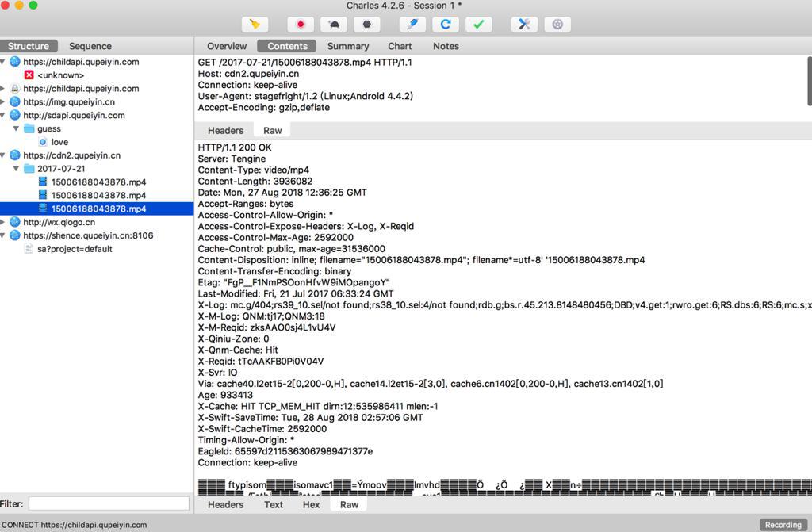Viewport: 812px width, 532px height.
Task: Click the love request icon
Action: coord(43,142)
